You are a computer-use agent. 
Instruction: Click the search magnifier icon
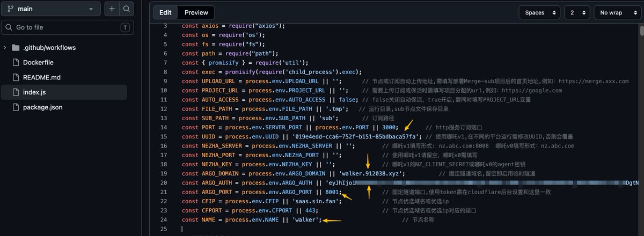[126, 9]
